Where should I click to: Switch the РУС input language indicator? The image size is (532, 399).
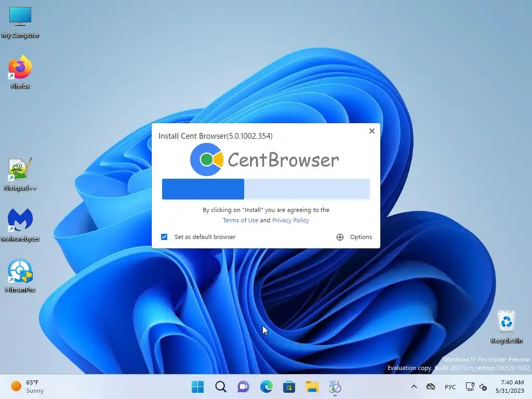click(x=450, y=387)
